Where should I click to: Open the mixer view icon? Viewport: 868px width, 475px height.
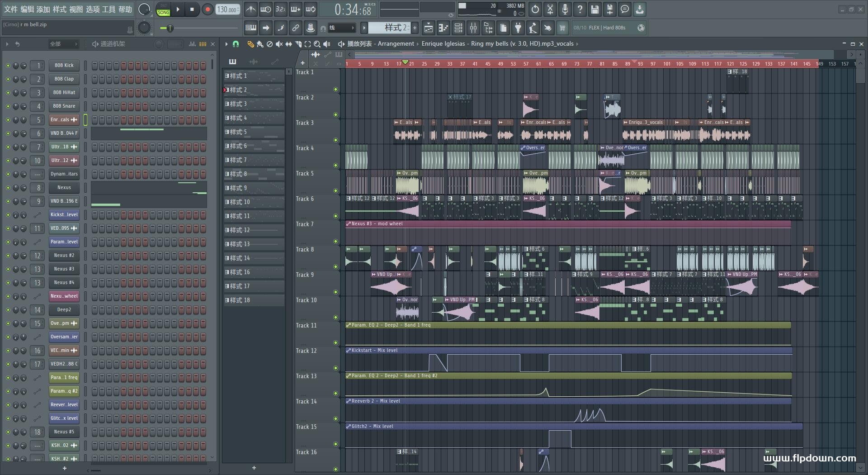(x=473, y=28)
